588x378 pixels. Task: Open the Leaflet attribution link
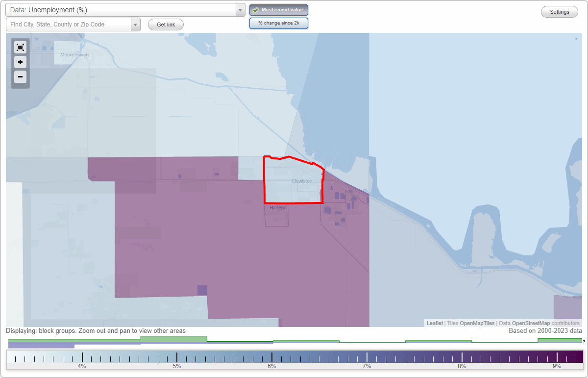434,323
